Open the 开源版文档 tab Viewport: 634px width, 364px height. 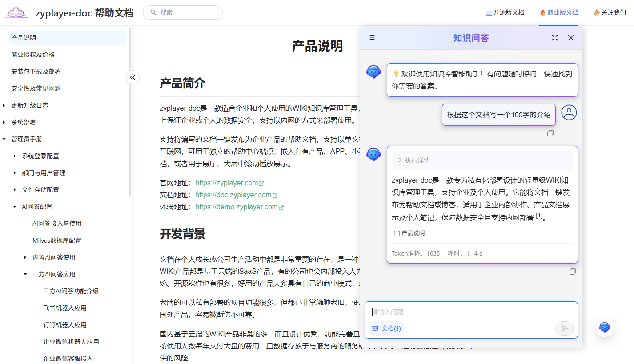[x=505, y=12]
